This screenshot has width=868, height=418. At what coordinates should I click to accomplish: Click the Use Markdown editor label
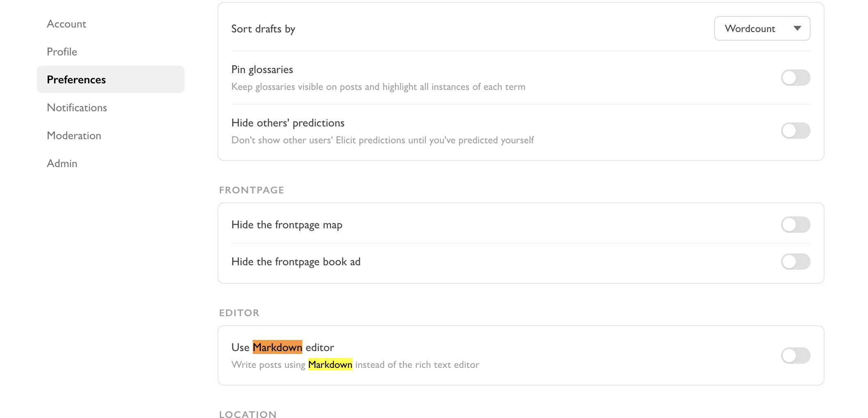click(283, 347)
